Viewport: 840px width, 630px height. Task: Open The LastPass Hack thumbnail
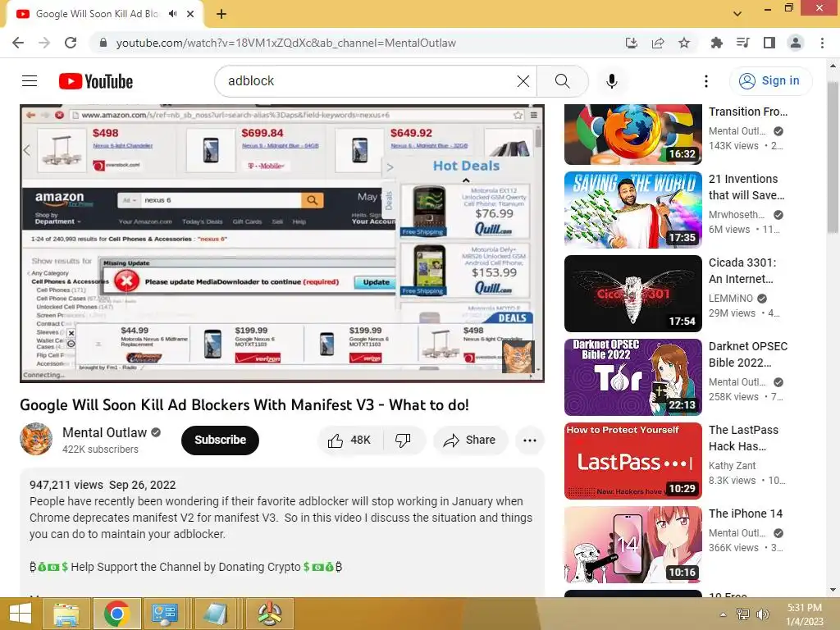click(633, 461)
